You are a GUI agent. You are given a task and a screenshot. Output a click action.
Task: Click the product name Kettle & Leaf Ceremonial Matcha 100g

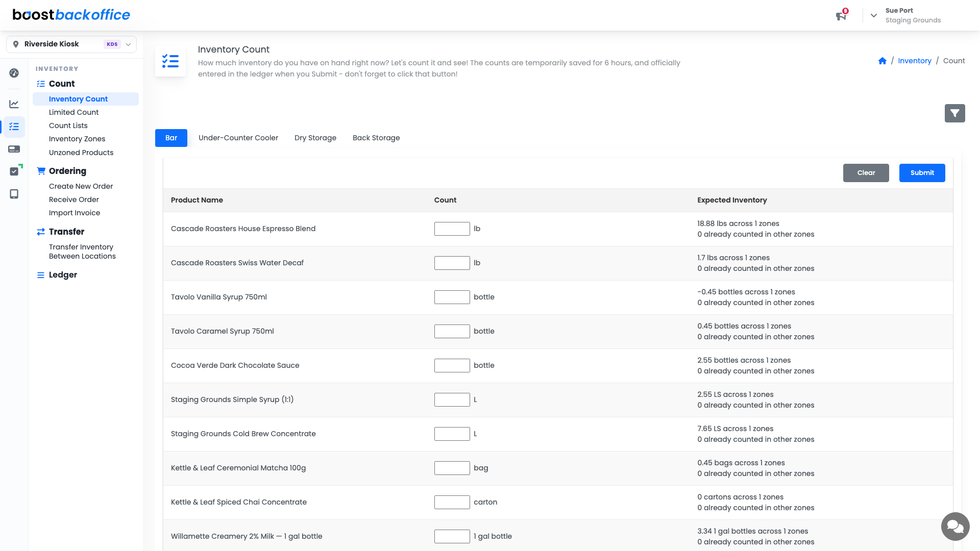pos(238,468)
